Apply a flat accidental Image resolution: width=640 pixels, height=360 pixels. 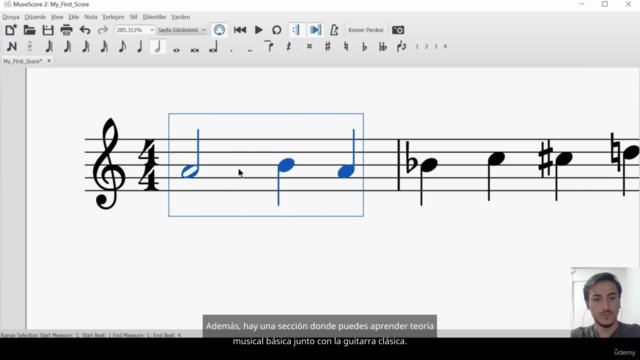coord(364,47)
